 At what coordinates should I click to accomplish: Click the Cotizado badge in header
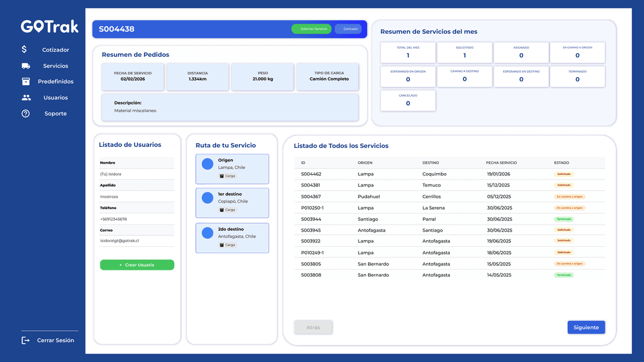[349, 29]
